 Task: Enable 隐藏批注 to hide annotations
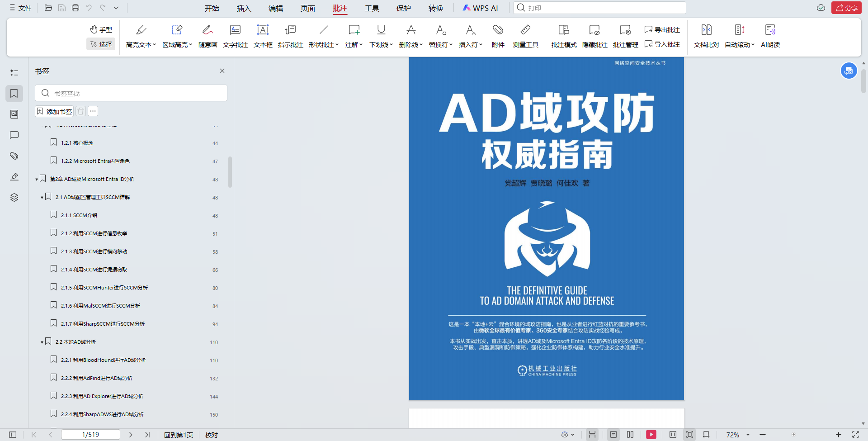[594, 36]
